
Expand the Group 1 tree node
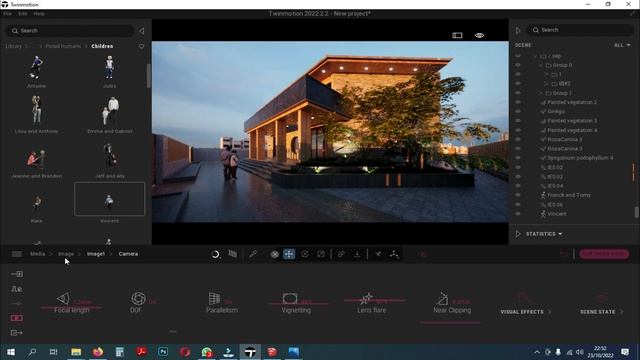pyautogui.click(x=540, y=93)
